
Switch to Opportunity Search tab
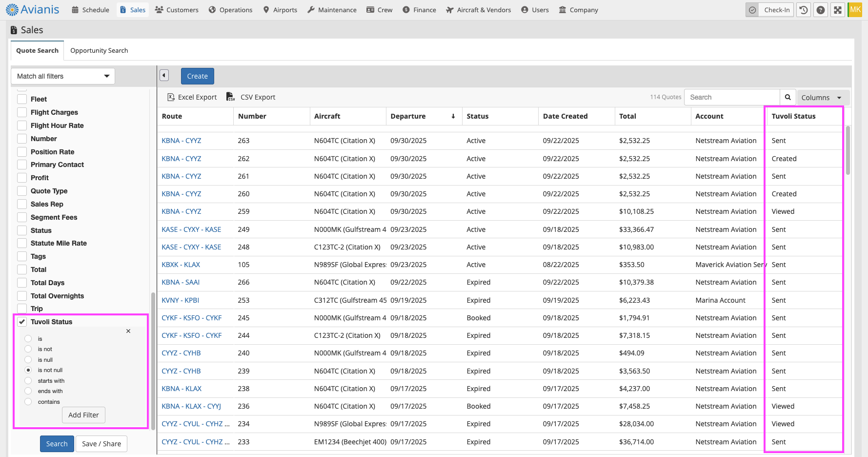99,50
